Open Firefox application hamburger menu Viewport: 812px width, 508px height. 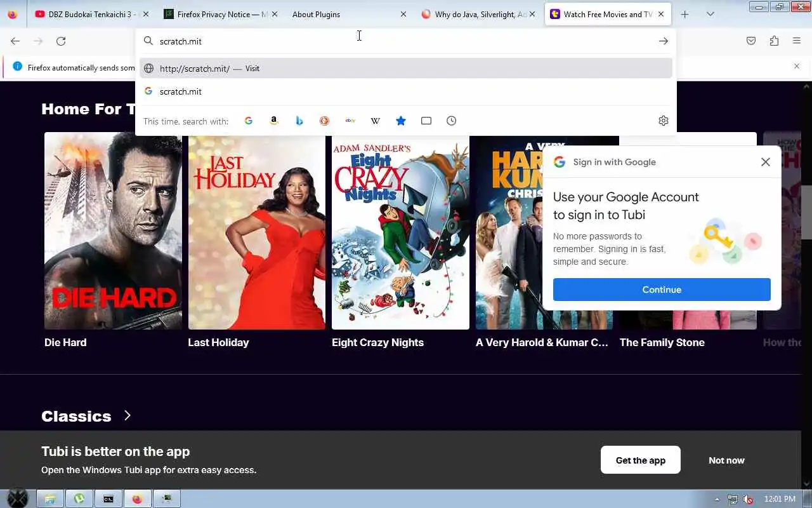[797, 41]
